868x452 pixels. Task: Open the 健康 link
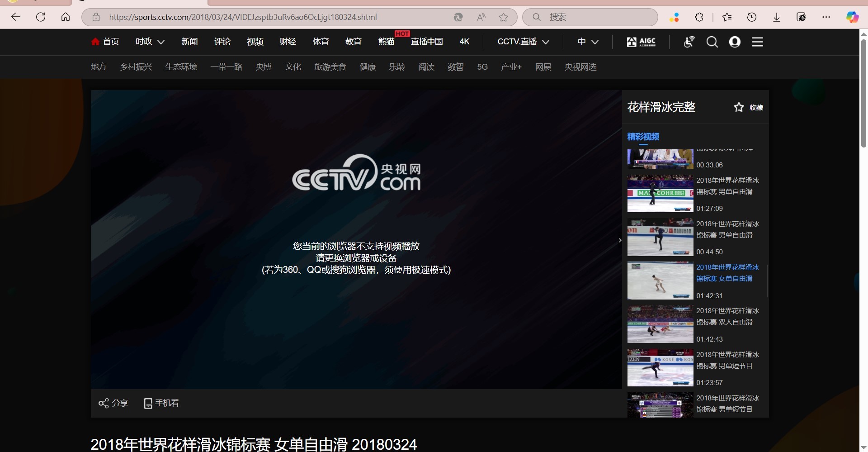click(368, 67)
